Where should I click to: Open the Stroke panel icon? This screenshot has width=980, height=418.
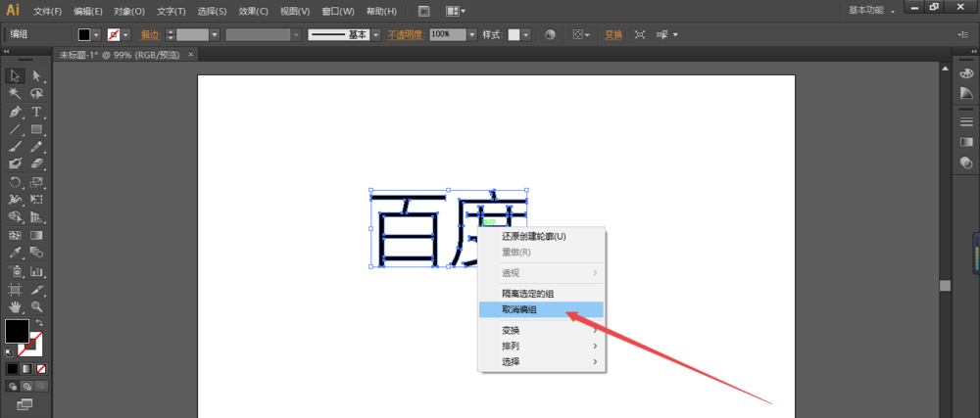click(x=966, y=121)
